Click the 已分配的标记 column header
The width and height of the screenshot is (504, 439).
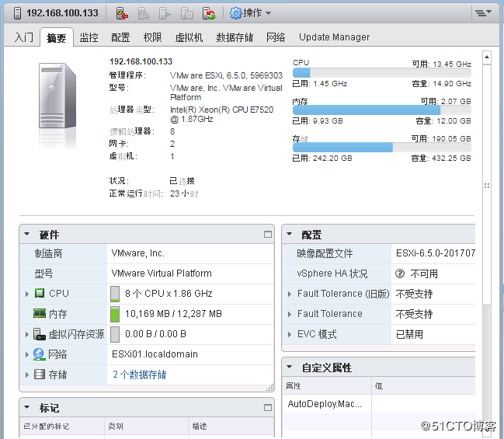click(62, 427)
